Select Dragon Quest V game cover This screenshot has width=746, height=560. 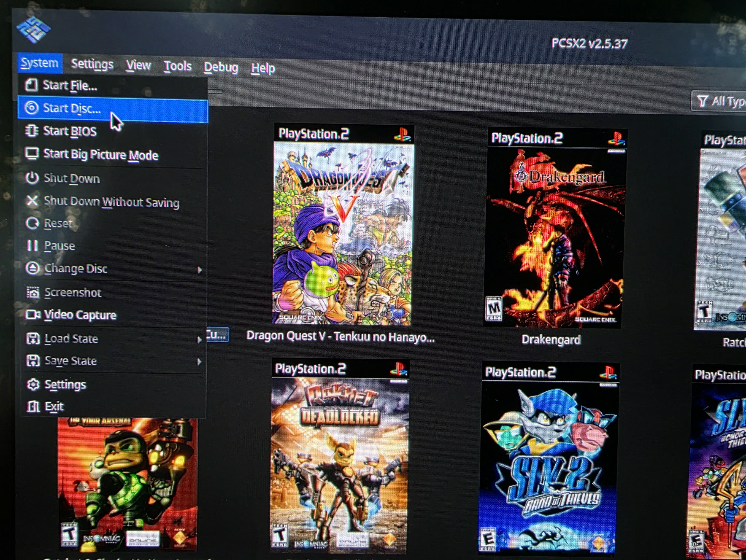[x=343, y=225]
